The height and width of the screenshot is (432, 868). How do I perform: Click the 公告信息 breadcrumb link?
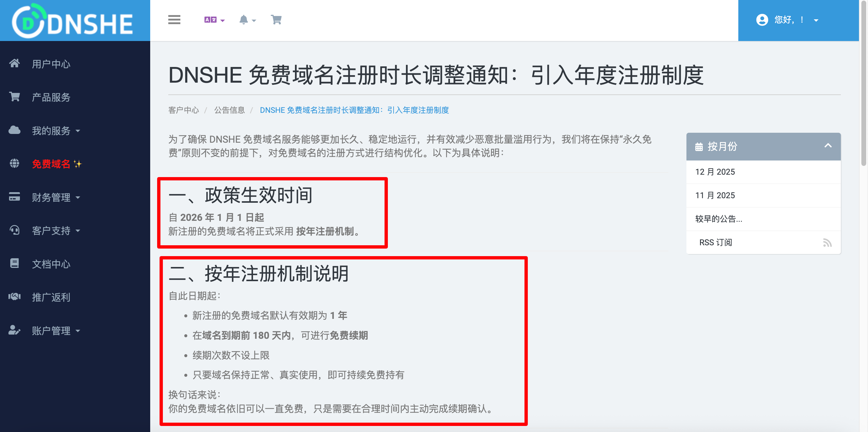230,110
